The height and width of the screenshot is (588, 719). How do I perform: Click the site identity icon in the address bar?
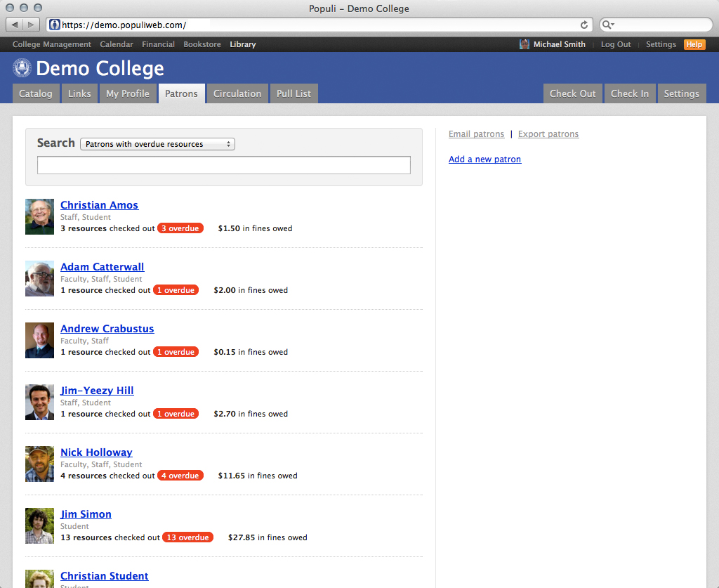point(54,25)
